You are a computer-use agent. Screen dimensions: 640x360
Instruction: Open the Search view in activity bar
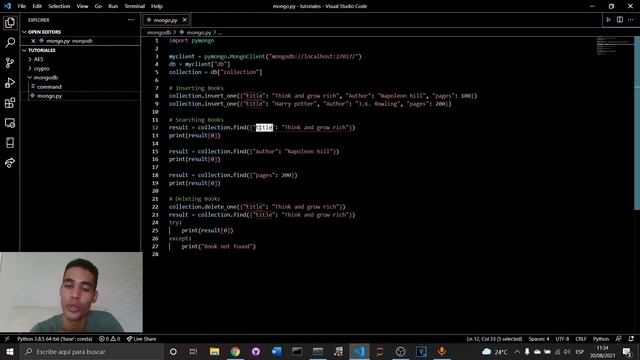(x=10, y=42)
